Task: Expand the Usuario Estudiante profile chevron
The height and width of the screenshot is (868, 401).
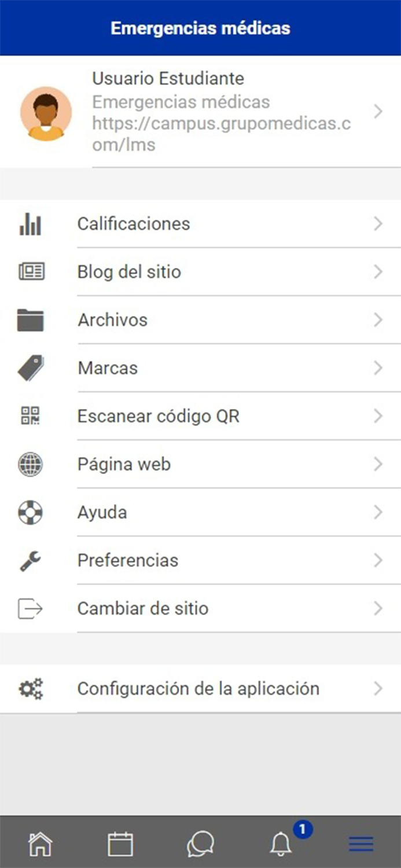Action: coord(378,111)
